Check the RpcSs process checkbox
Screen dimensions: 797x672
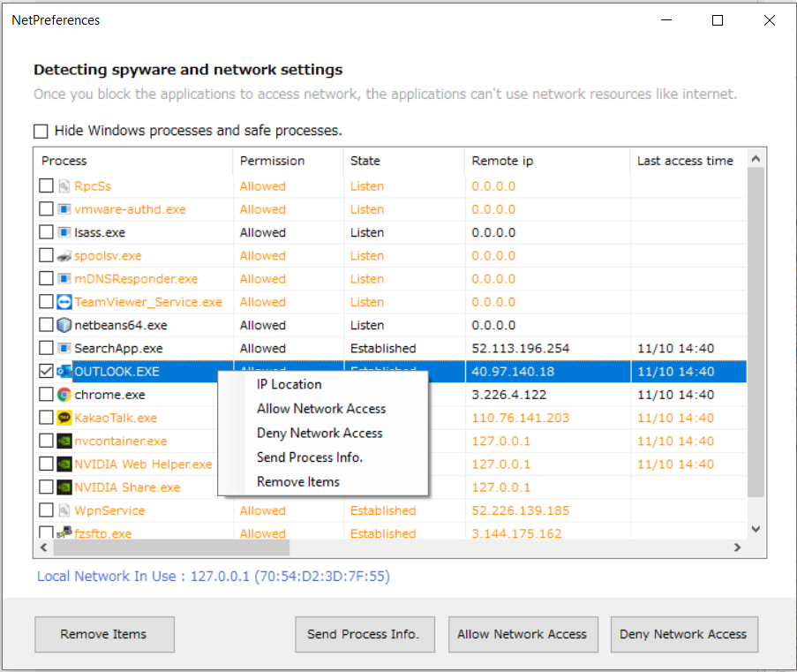46,185
